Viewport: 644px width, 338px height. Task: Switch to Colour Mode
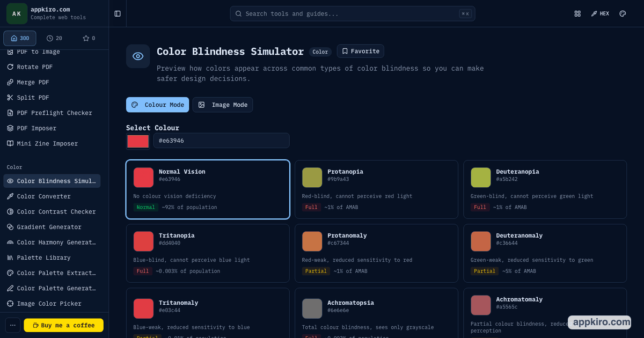click(x=158, y=105)
